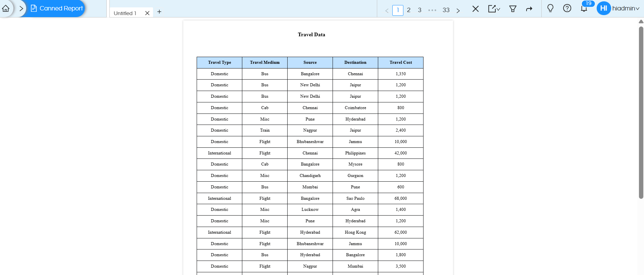Open the export dropdown
The height and width of the screenshot is (275, 644).
tap(494, 9)
